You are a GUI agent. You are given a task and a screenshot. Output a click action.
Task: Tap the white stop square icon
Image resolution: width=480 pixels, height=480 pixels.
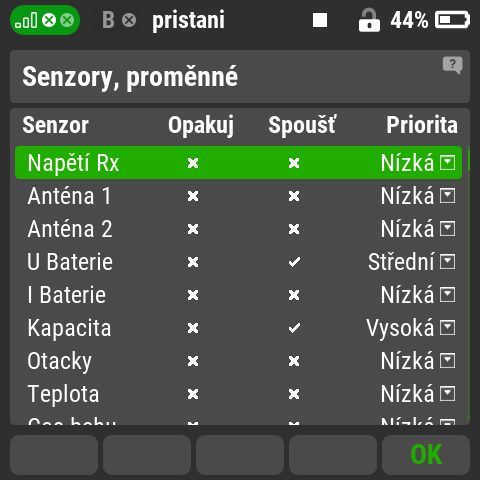tap(320, 20)
